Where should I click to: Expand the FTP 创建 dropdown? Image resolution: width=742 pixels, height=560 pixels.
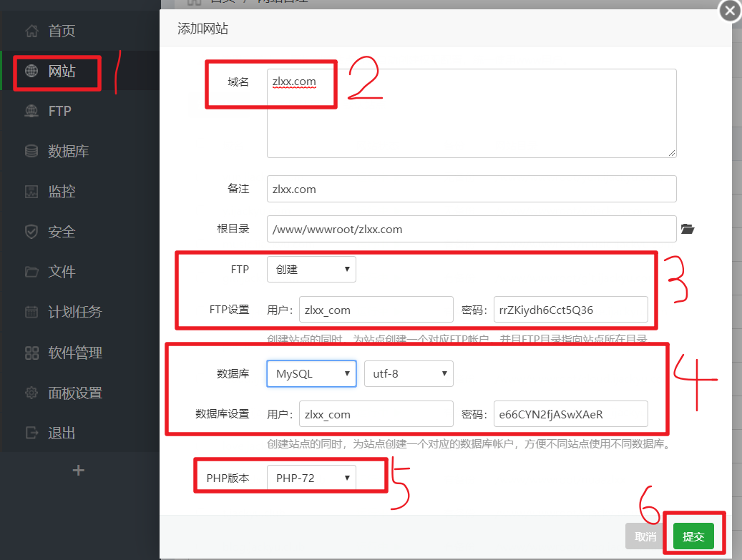[311, 270]
